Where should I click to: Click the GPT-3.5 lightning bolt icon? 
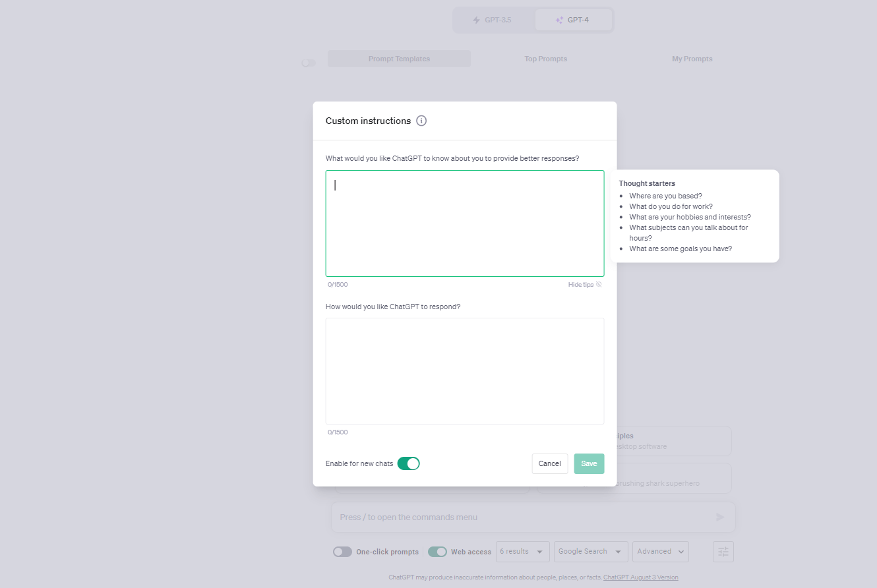(477, 20)
